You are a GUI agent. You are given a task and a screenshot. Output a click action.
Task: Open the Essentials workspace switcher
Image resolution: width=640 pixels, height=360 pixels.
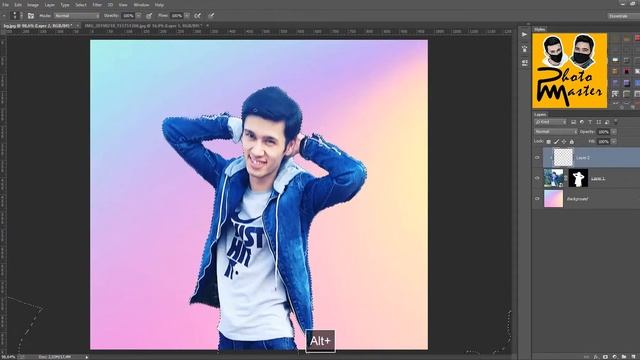pos(624,16)
